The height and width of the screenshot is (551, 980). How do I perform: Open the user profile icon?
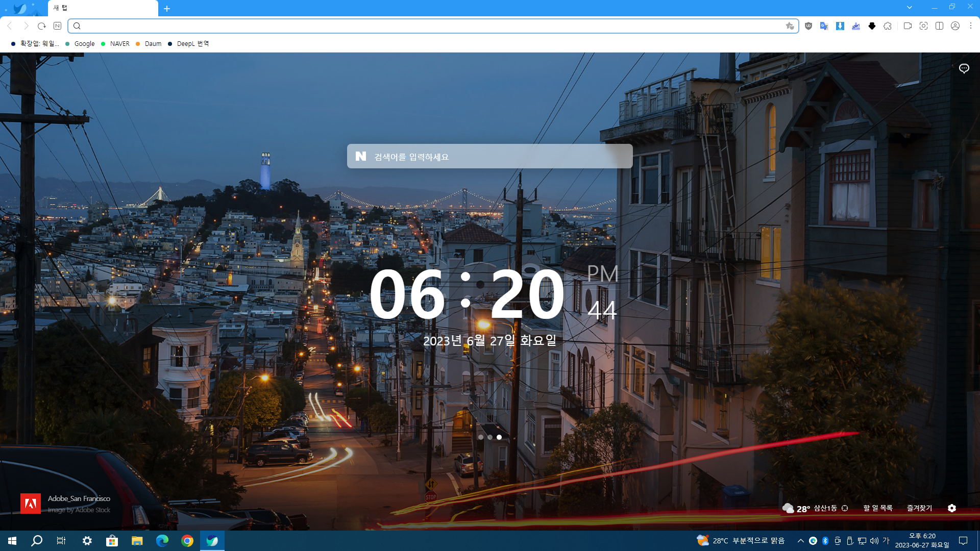(x=955, y=26)
